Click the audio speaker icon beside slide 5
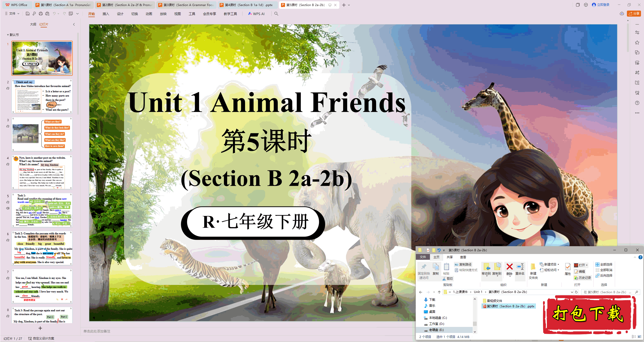The height and width of the screenshot is (342, 644). tap(8, 208)
